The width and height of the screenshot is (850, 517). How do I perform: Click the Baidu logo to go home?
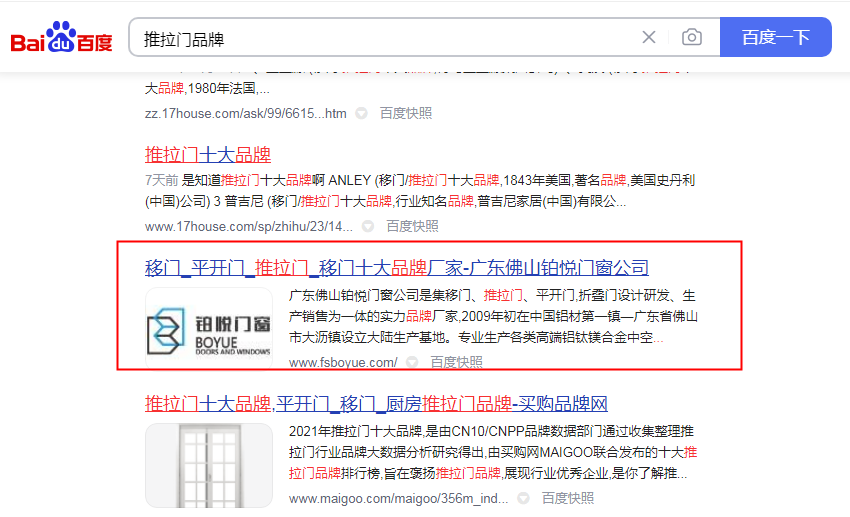click(x=61, y=38)
